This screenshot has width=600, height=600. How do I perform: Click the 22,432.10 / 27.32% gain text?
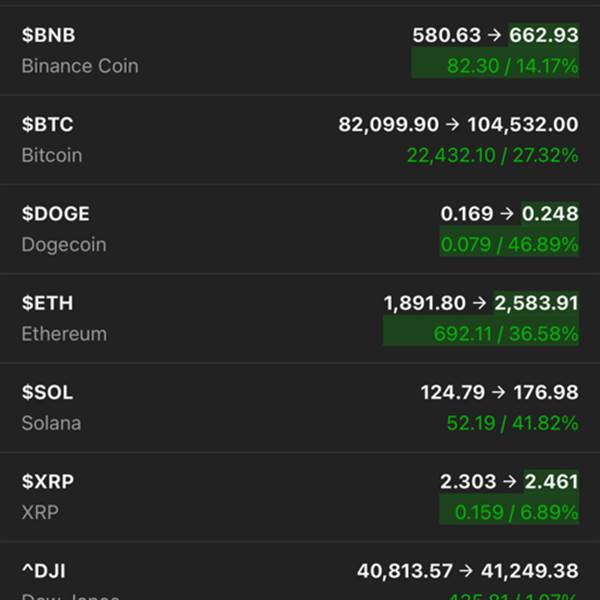(x=492, y=155)
